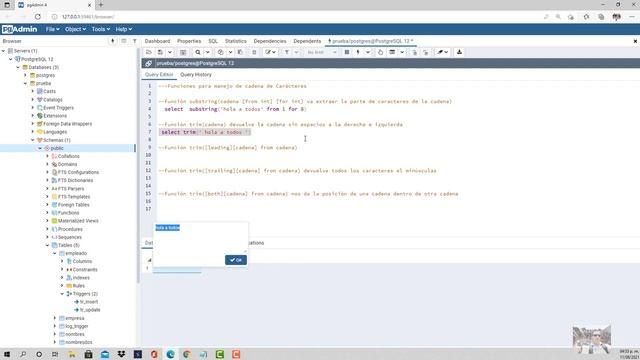Image resolution: width=640 pixels, height=360 pixels.
Task: Select the tr_insert trigger
Action: 89,302
